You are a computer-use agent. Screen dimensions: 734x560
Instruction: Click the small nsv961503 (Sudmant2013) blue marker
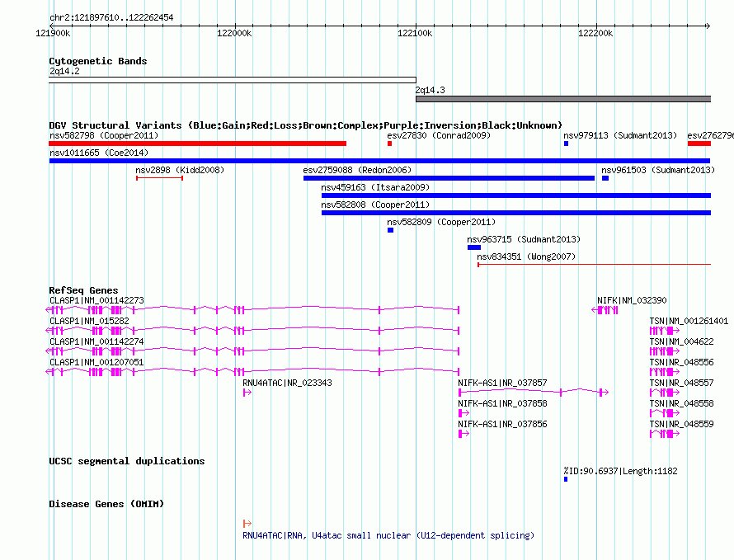point(605,178)
